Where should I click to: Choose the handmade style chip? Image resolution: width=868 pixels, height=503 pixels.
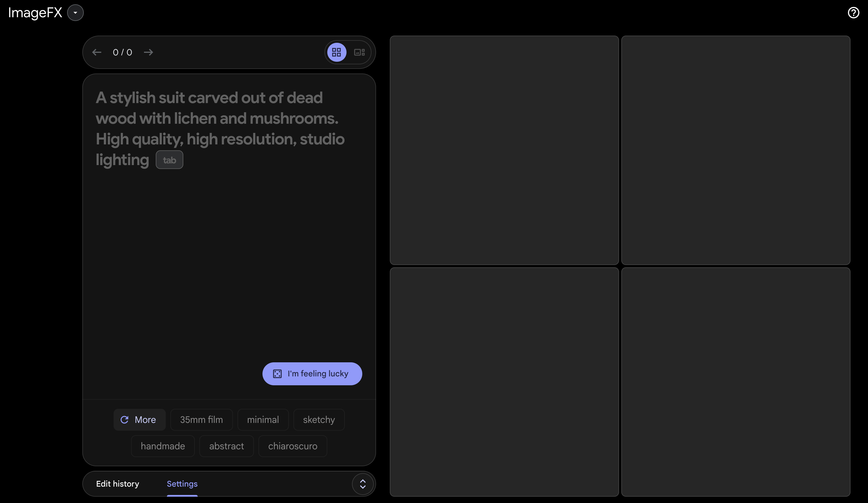tap(163, 446)
